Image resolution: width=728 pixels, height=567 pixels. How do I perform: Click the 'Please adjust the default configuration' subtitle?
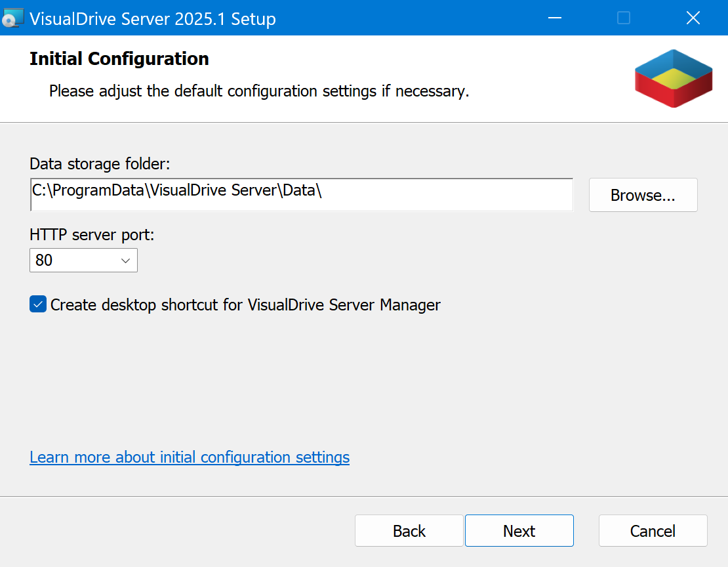[x=259, y=91]
